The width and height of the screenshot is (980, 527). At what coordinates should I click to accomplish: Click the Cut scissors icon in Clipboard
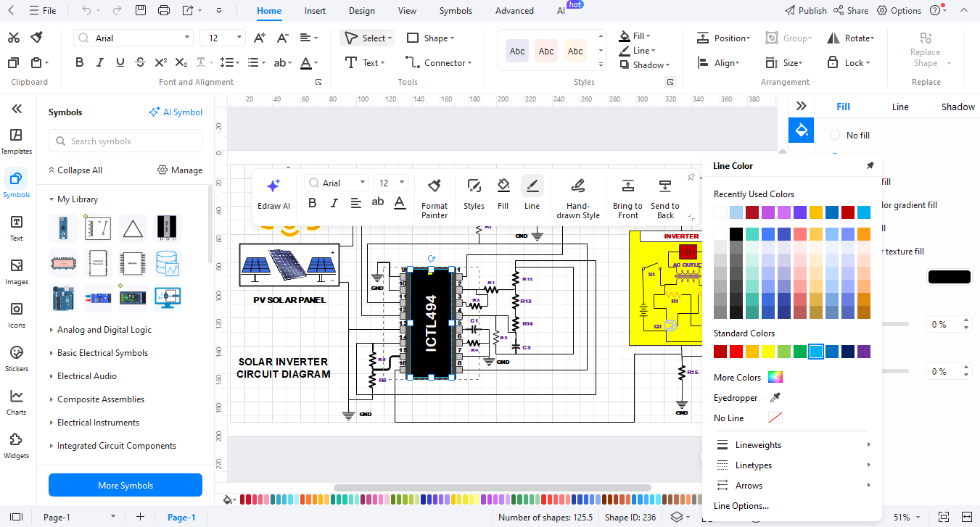[x=14, y=38]
